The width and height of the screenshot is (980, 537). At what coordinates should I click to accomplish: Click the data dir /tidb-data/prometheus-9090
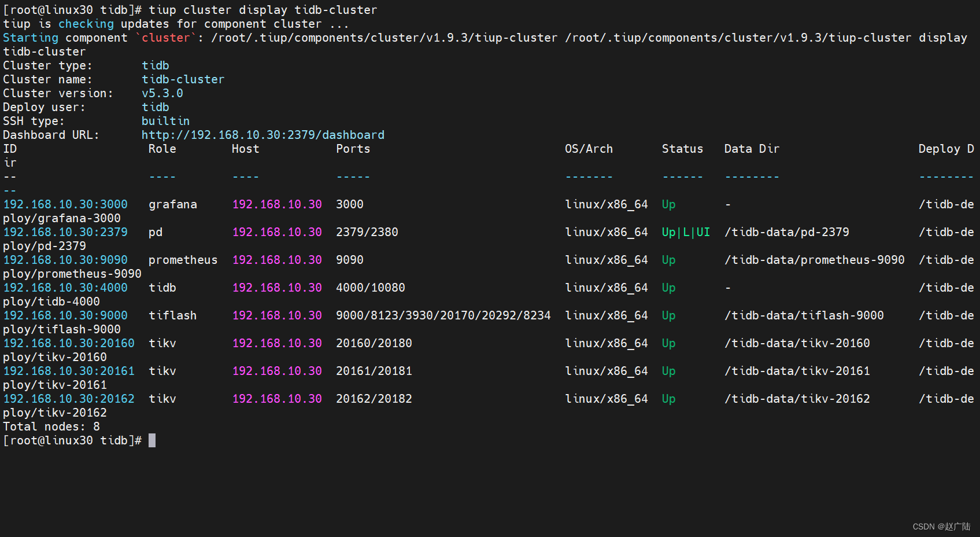tap(815, 260)
